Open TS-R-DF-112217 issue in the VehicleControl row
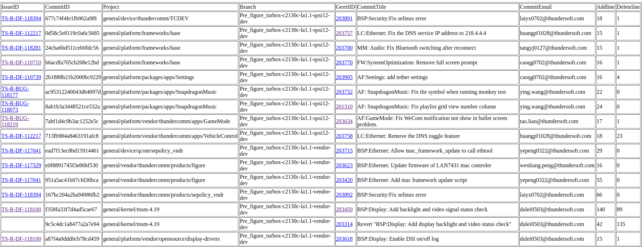The height and width of the screenshot is (247, 644). click(21, 136)
